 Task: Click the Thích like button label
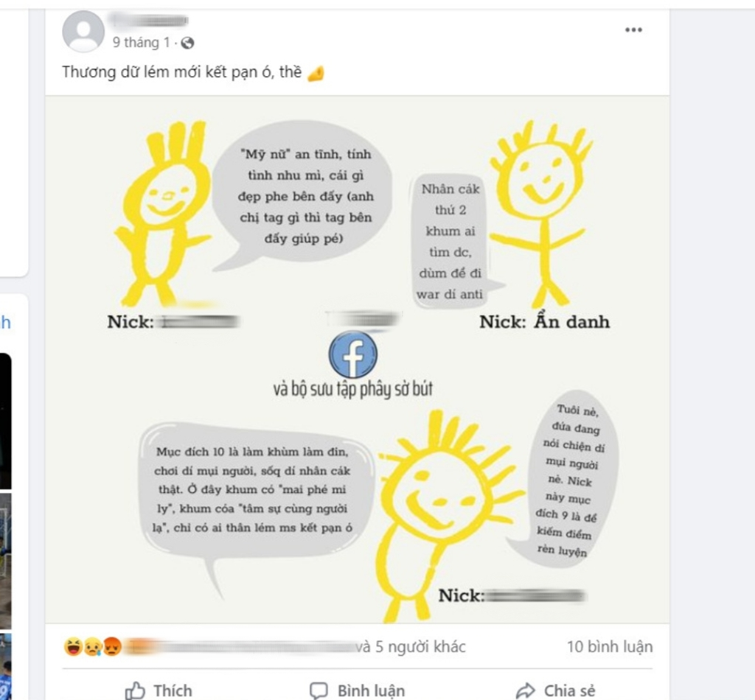[173, 691]
